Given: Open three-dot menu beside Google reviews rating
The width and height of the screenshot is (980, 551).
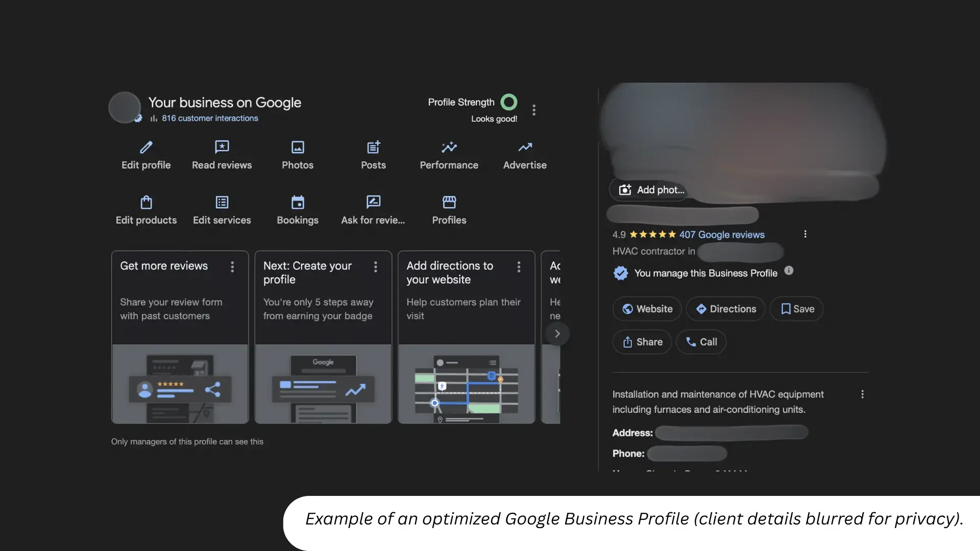Looking at the screenshot, I should pyautogui.click(x=805, y=234).
